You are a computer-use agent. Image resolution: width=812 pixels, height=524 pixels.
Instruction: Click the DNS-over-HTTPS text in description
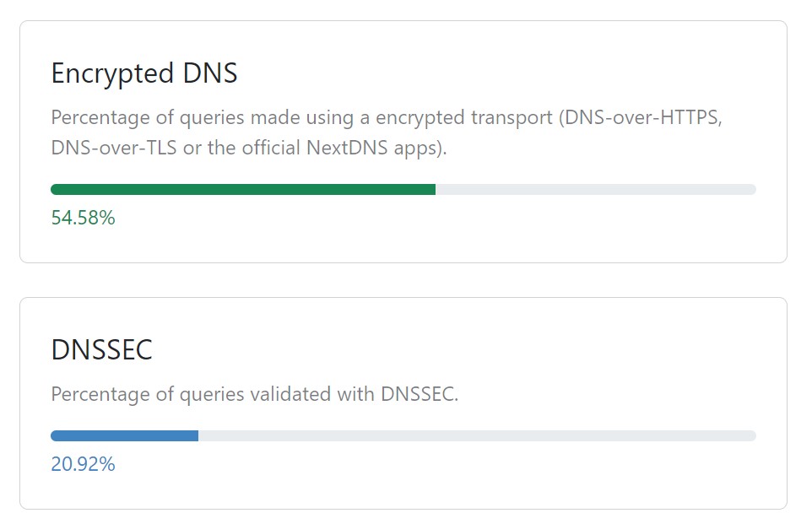coord(643,117)
